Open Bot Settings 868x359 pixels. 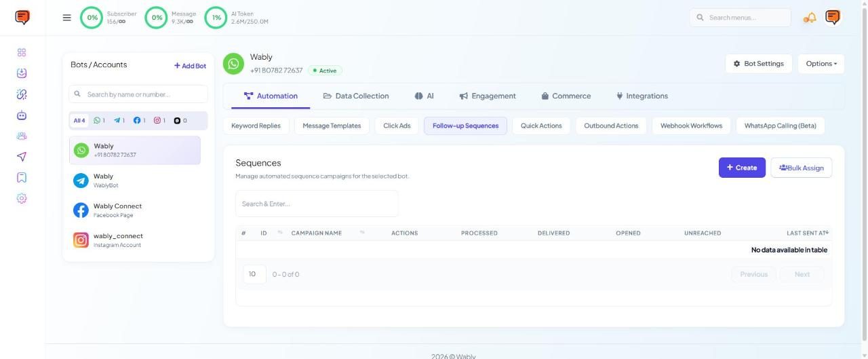(x=759, y=64)
